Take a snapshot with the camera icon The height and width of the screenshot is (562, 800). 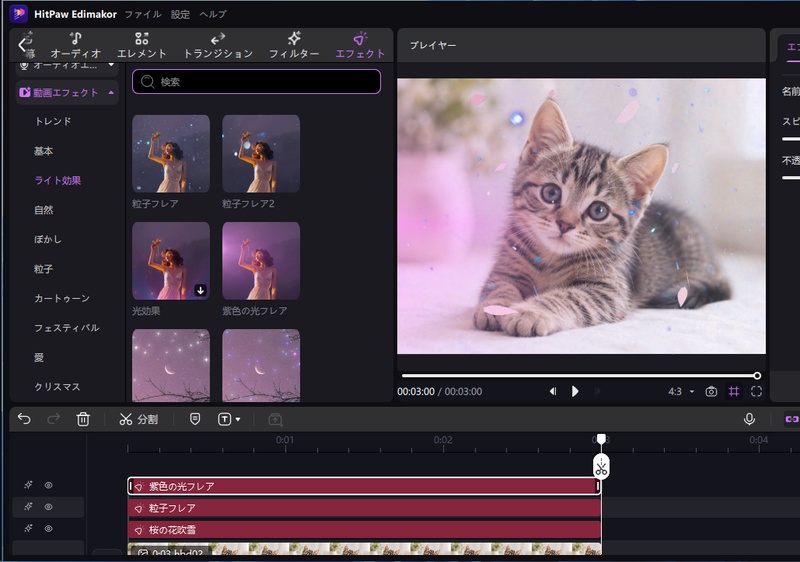tap(711, 391)
